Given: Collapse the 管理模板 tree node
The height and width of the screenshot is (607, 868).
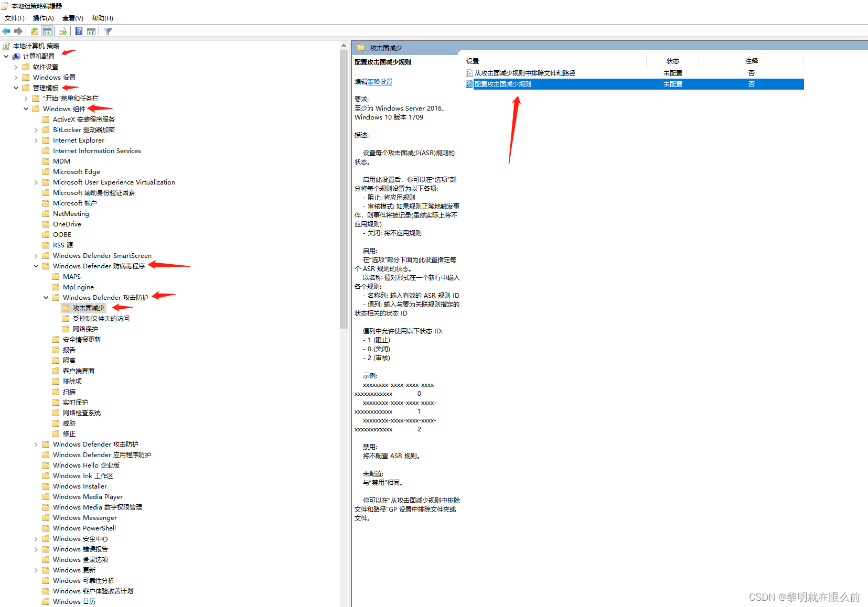Looking at the screenshot, I should [16, 88].
